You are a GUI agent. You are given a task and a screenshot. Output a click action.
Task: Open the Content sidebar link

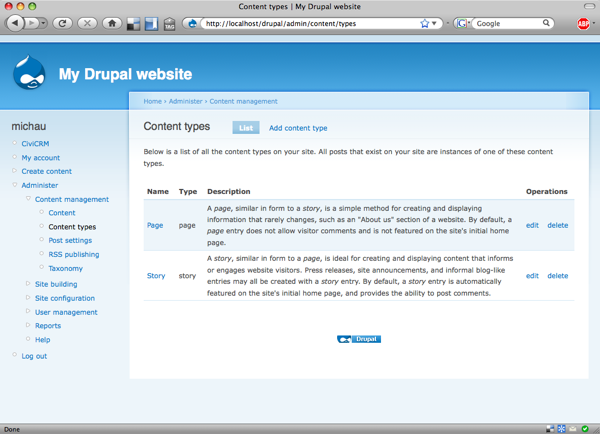tap(62, 213)
